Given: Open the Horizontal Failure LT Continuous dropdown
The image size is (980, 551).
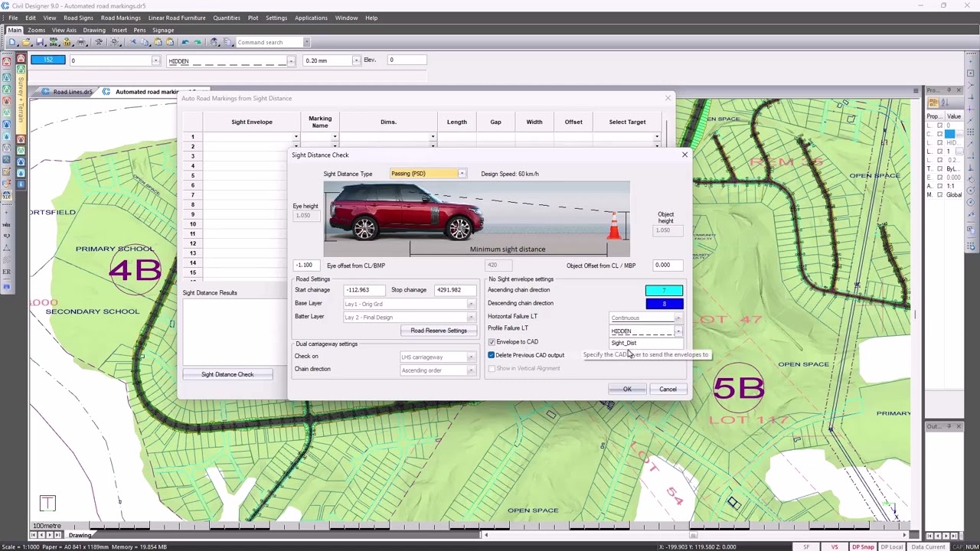Looking at the screenshot, I should coord(678,318).
